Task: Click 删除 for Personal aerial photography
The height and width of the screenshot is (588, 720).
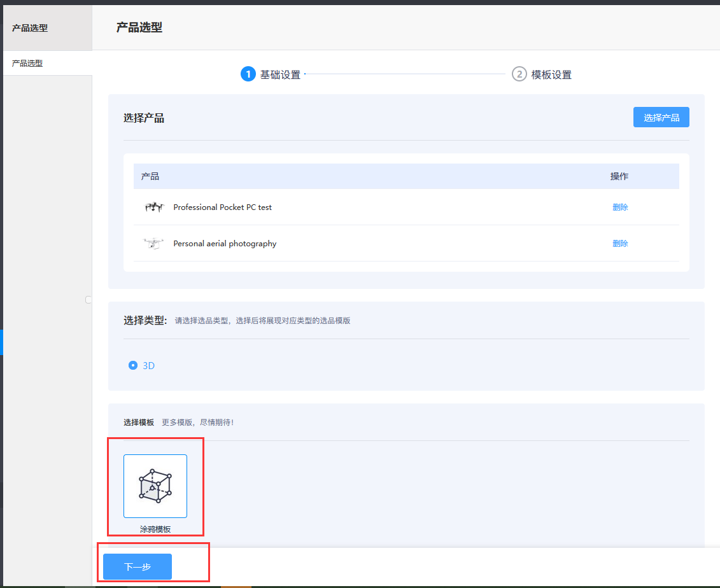Action: (619, 243)
